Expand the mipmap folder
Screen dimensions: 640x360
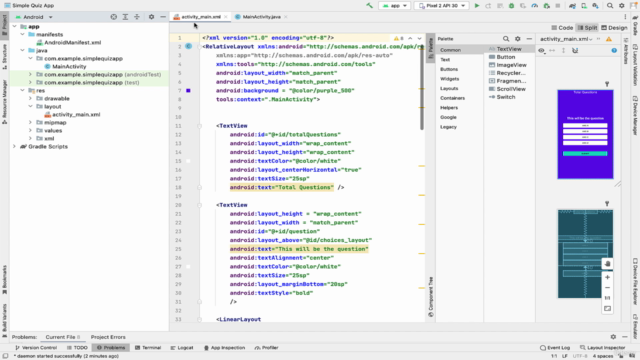pyautogui.click(x=30, y=122)
